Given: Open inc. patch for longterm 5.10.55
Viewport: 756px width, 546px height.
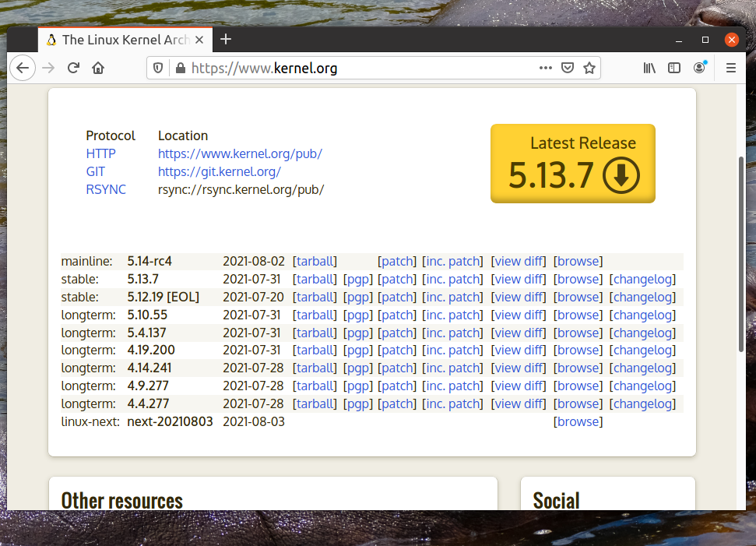Looking at the screenshot, I should pos(452,315).
